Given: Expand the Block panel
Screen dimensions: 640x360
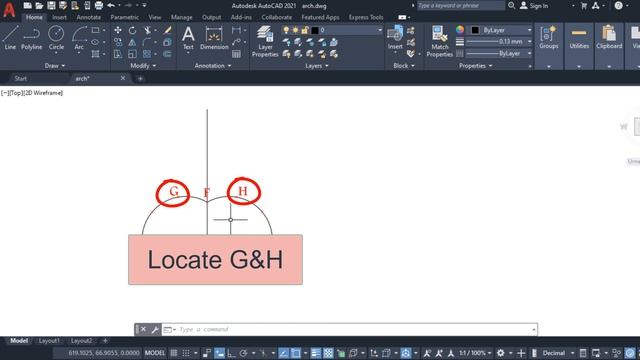Looking at the screenshot, I should click(404, 66).
